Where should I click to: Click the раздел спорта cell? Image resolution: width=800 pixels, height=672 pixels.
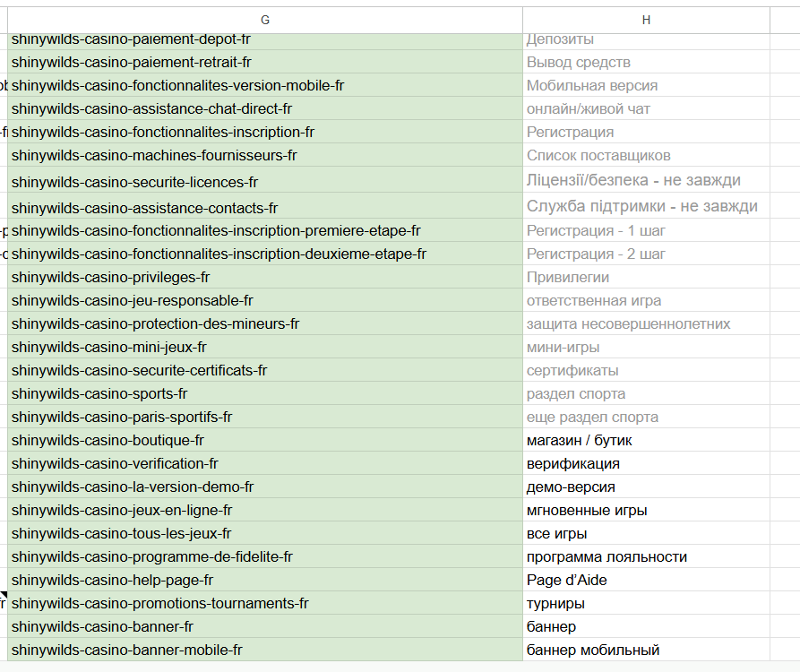coord(646,393)
